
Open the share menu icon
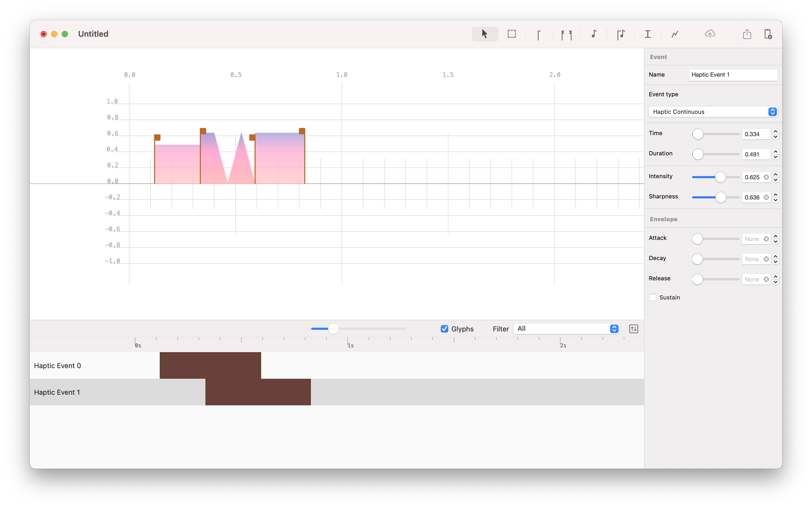[747, 34]
